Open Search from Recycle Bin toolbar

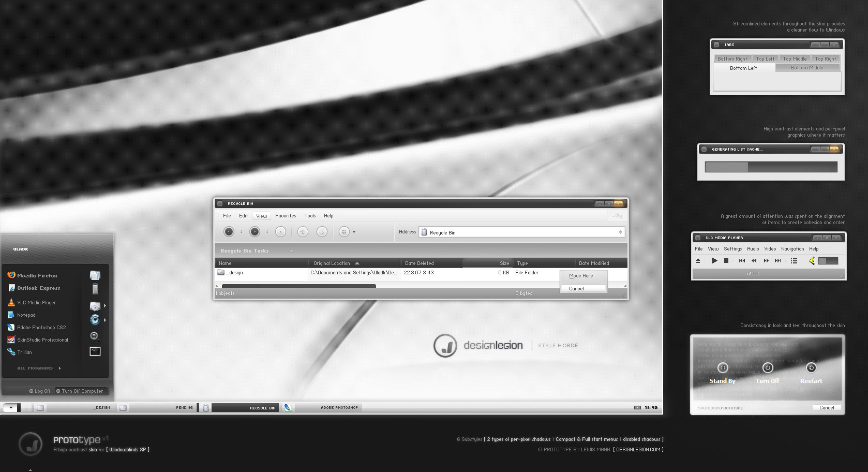(x=303, y=232)
